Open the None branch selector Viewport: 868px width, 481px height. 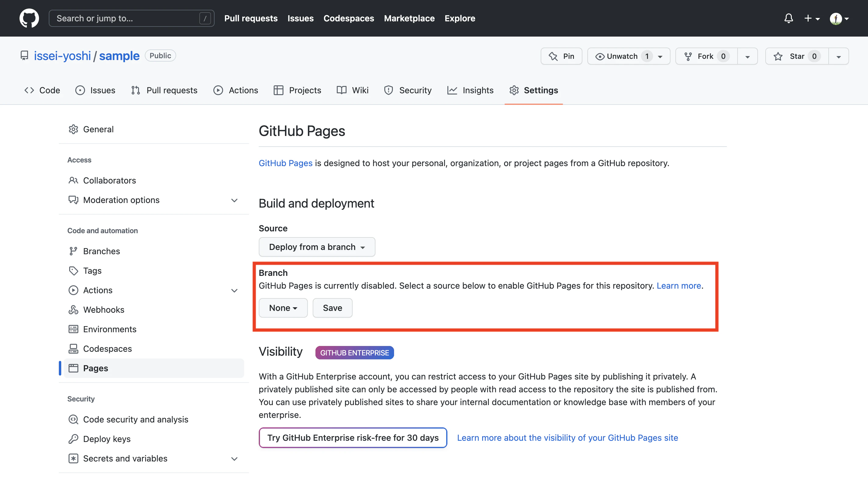click(x=283, y=308)
